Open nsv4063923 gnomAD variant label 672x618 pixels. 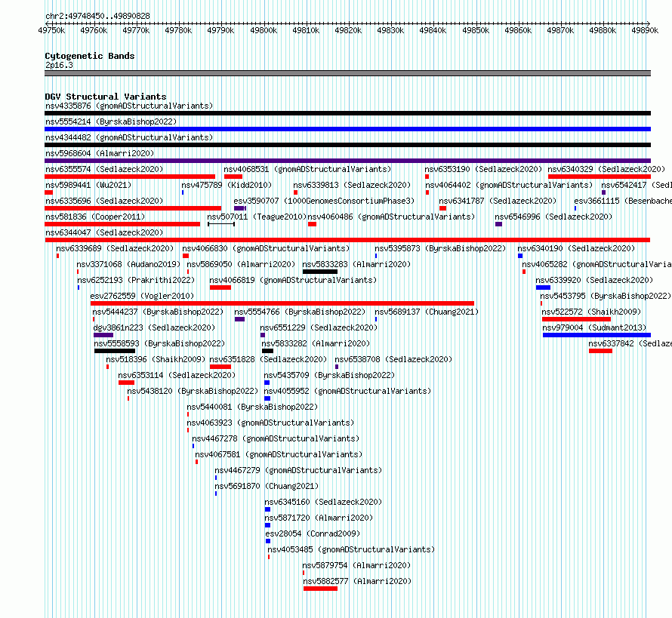pos(270,423)
